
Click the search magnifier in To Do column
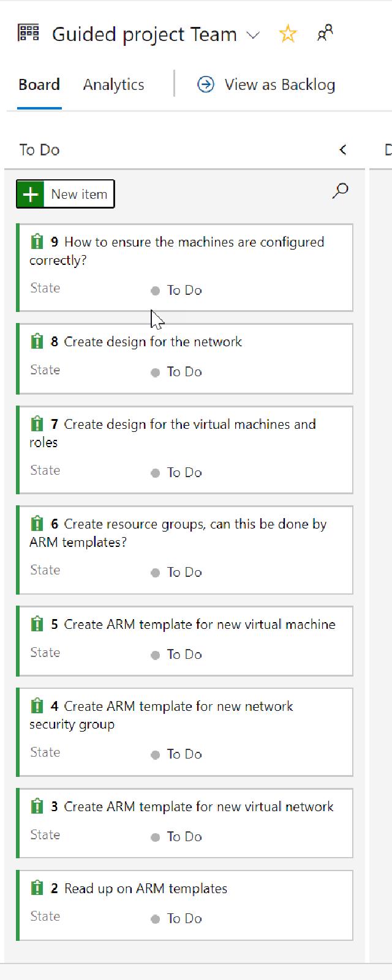[x=340, y=191]
